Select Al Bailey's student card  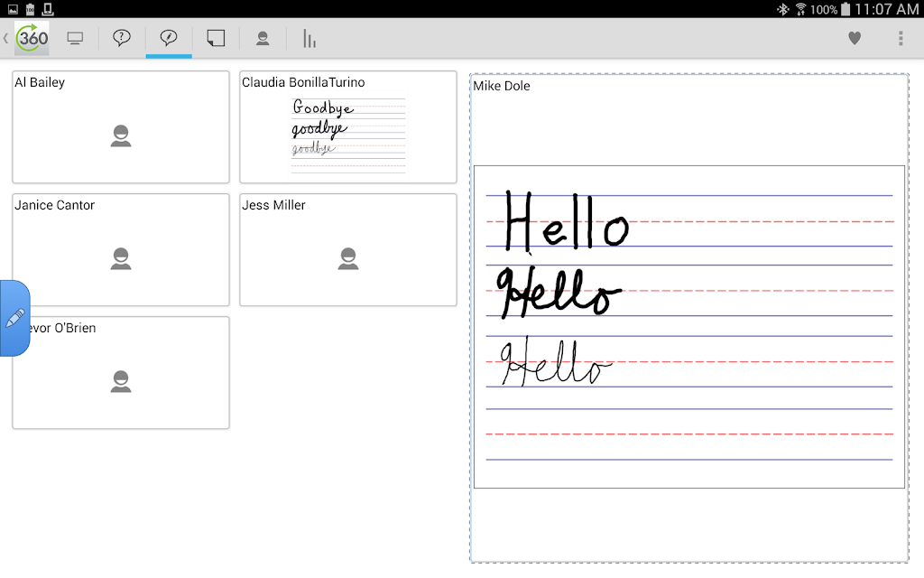(x=121, y=126)
